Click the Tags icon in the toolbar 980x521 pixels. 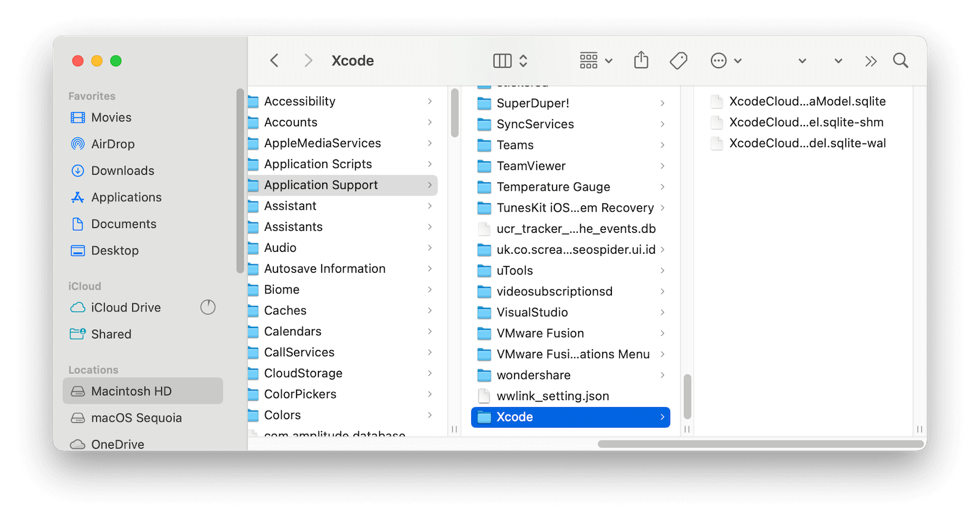click(679, 61)
